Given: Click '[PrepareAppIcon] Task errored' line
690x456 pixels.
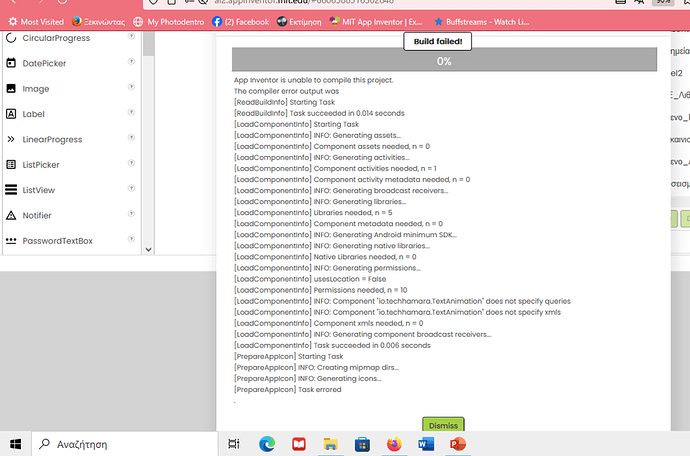Looking at the screenshot, I should pos(288,390).
